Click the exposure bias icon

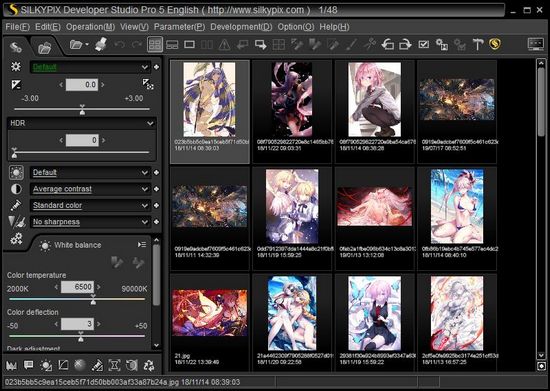coord(16,85)
